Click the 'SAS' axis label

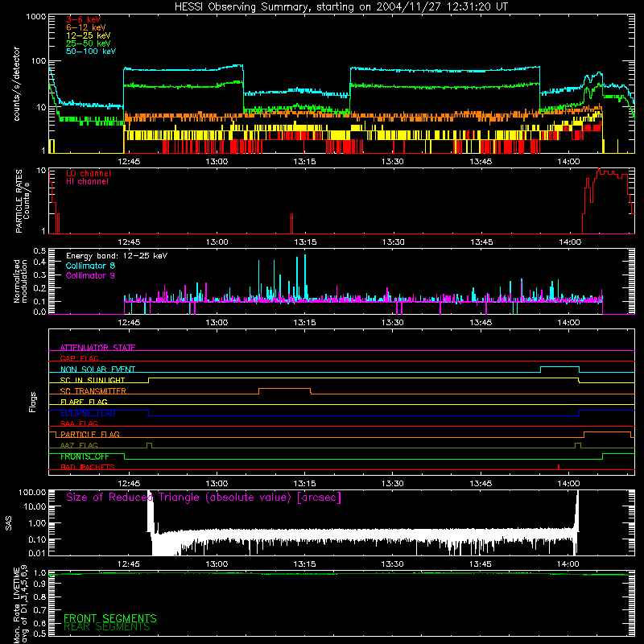coord(9,523)
